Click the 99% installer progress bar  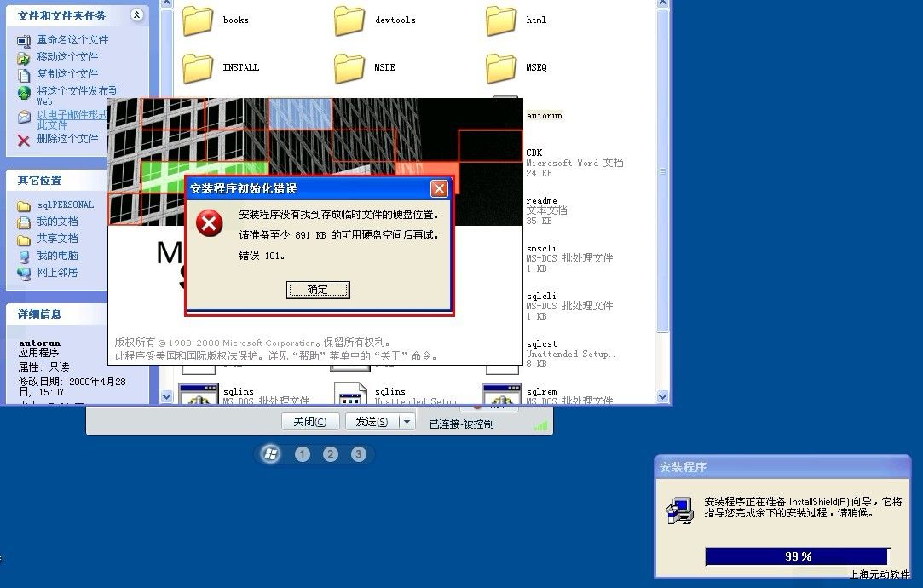coord(797,556)
